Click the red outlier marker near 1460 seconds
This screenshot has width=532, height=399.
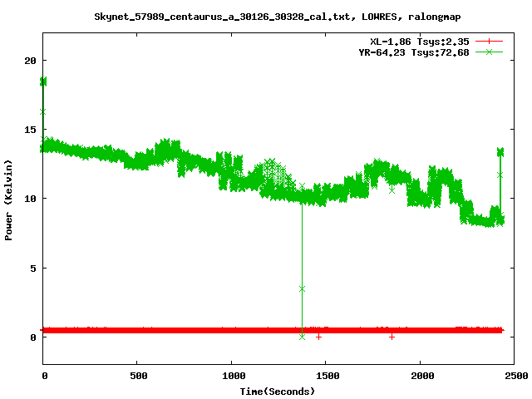(x=318, y=337)
